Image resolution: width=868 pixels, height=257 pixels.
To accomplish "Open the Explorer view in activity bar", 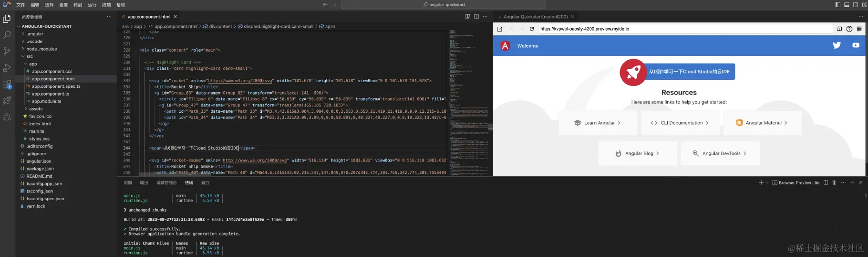I will pos(7,19).
